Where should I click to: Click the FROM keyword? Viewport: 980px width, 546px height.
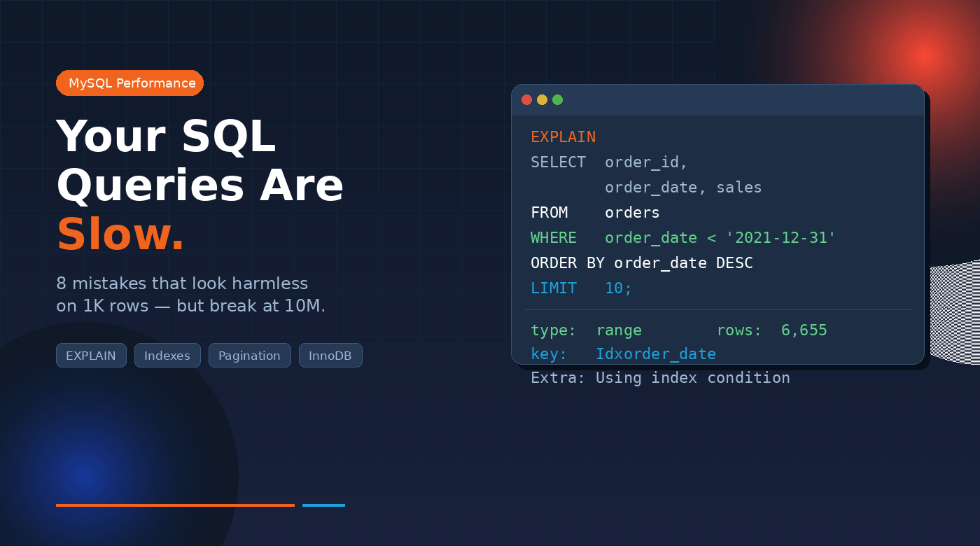click(549, 213)
